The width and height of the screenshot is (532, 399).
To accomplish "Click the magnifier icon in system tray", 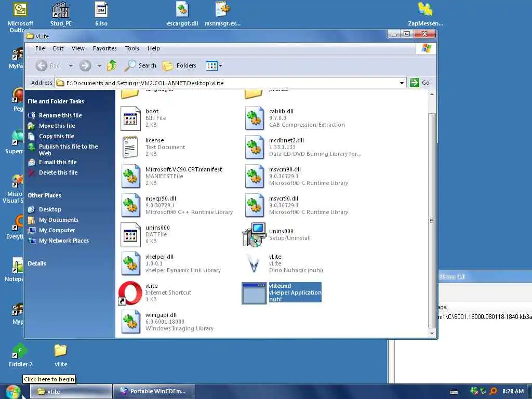I will (x=494, y=391).
